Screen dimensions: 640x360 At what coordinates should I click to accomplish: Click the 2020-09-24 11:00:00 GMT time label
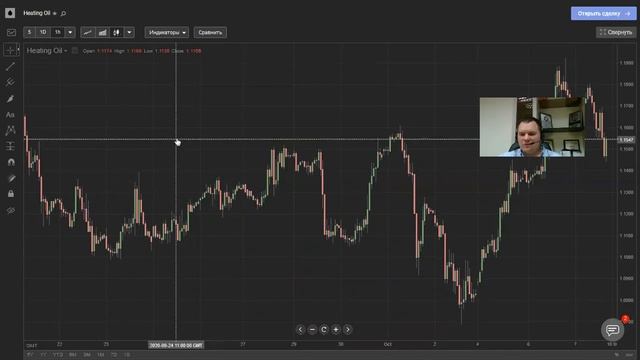176,345
